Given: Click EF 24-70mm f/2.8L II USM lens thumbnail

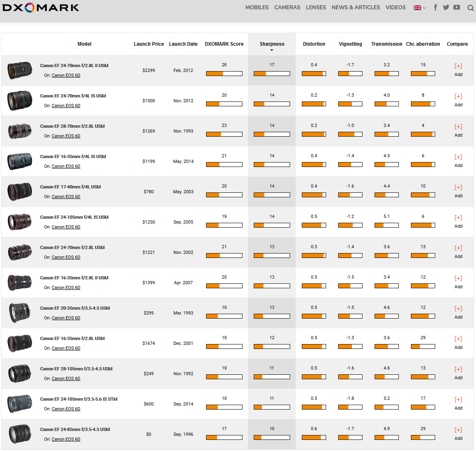Looking at the screenshot, I should 20,70.
